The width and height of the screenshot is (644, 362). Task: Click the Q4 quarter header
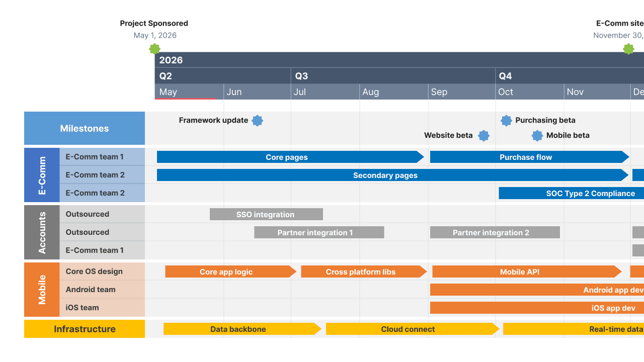click(570, 76)
